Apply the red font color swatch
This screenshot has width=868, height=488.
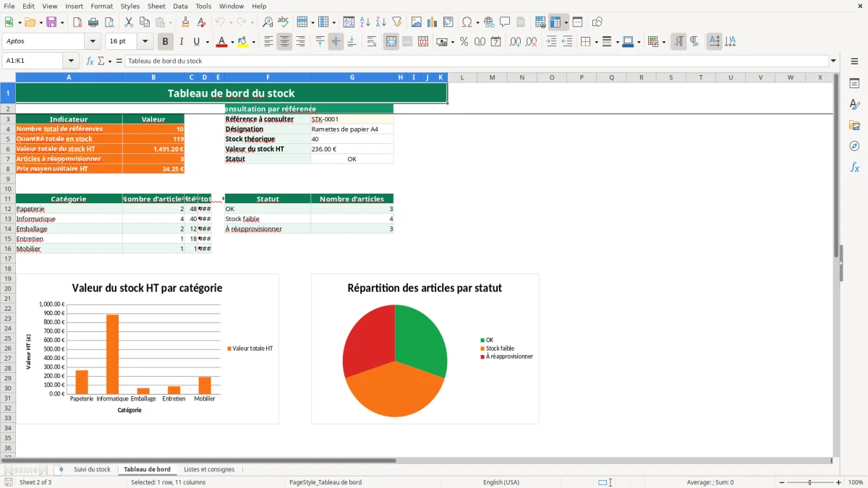click(221, 42)
